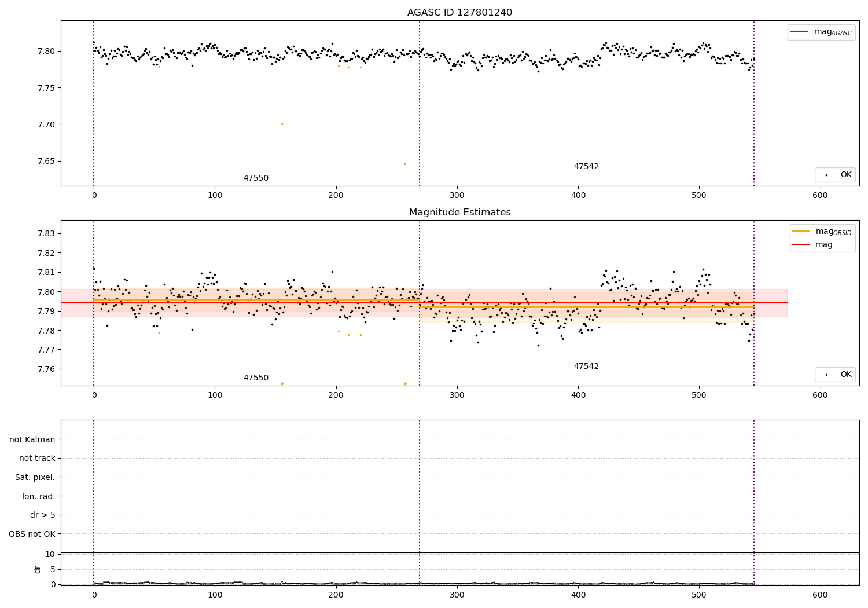Click the '7.78' y-axis tick label
The width and height of the screenshot is (868, 608).
click(x=46, y=331)
